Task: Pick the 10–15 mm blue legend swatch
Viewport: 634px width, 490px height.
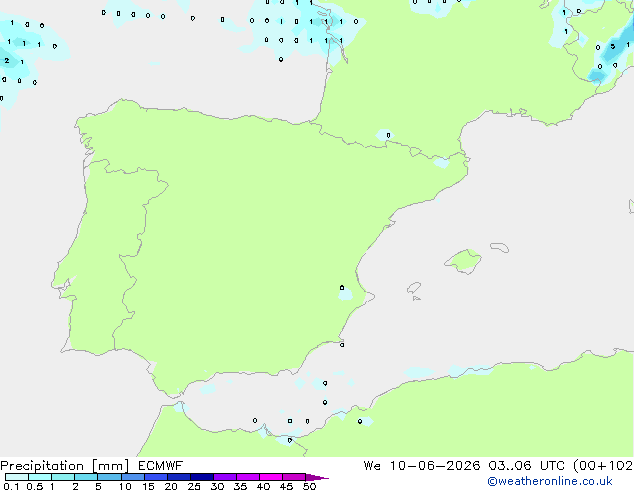Action: click(x=133, y=477)
